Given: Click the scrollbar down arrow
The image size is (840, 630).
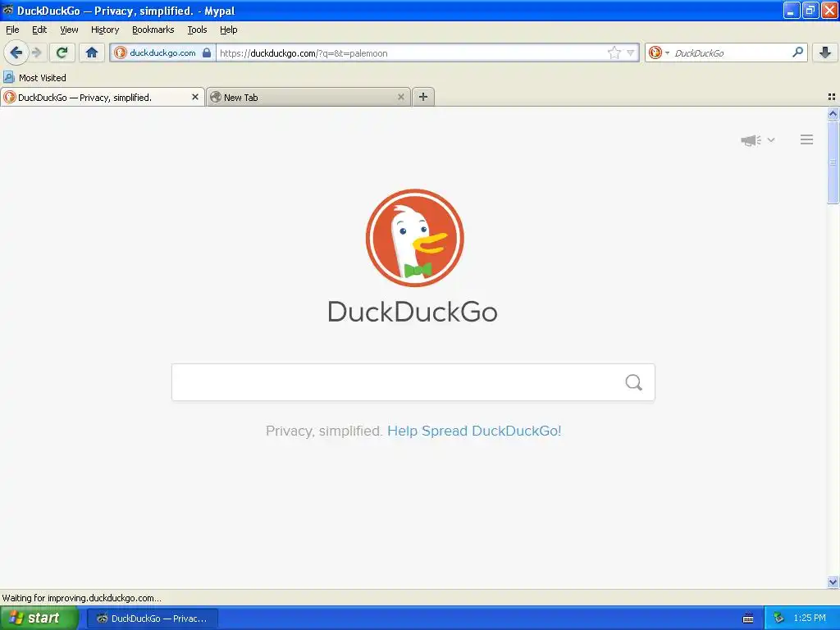Looking at the screenshot, I should (x=833, y=582).
